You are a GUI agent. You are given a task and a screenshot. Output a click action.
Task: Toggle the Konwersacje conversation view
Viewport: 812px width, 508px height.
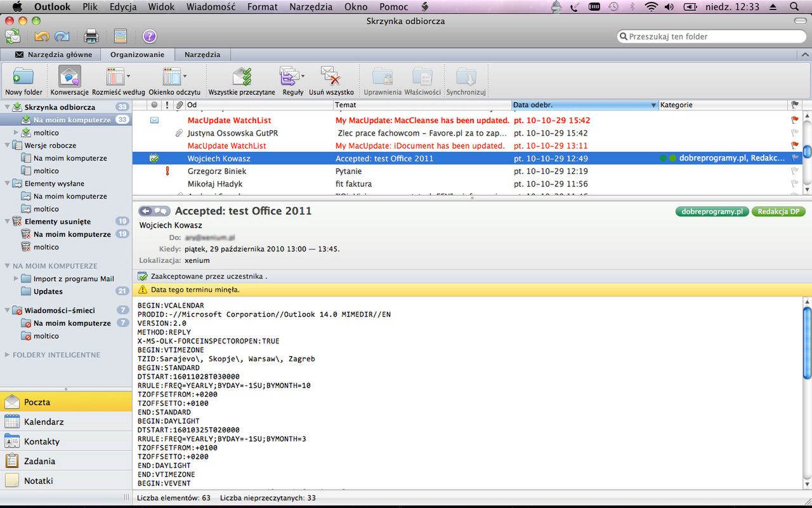(69, 81)
